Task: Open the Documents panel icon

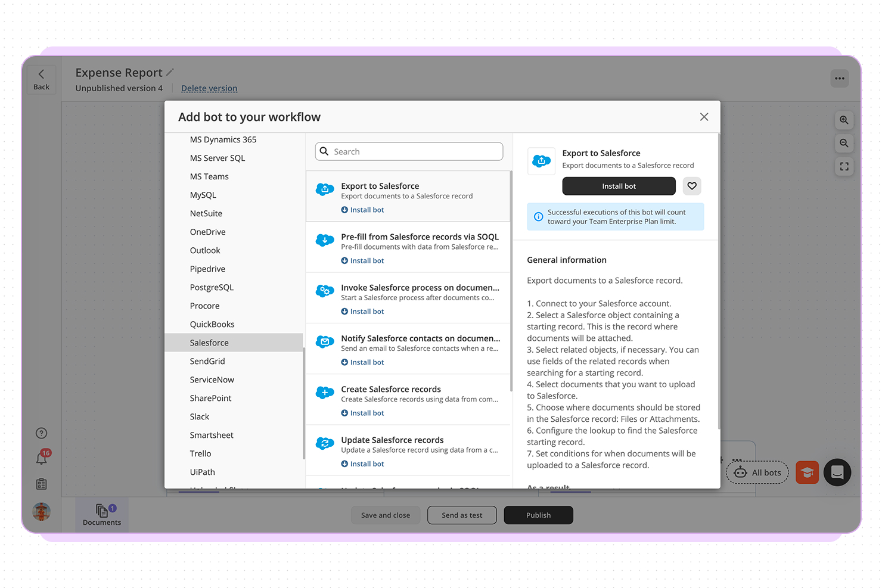Action: [101, 512]
